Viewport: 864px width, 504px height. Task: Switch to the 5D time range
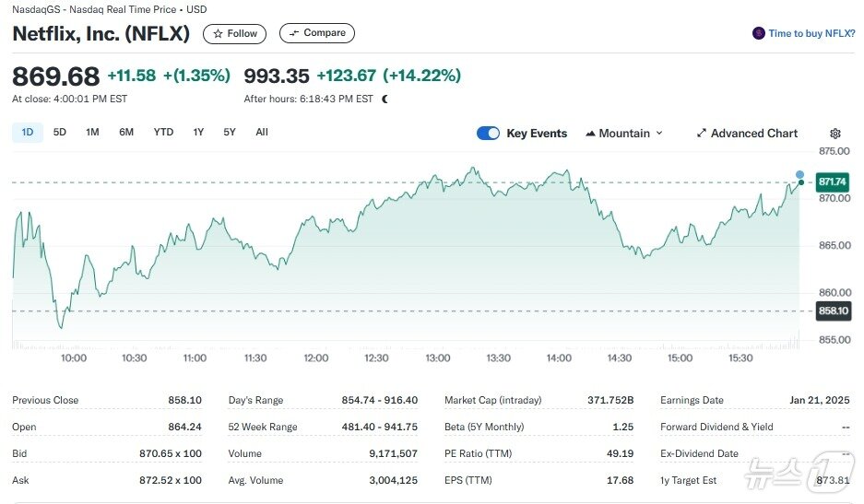60,133
